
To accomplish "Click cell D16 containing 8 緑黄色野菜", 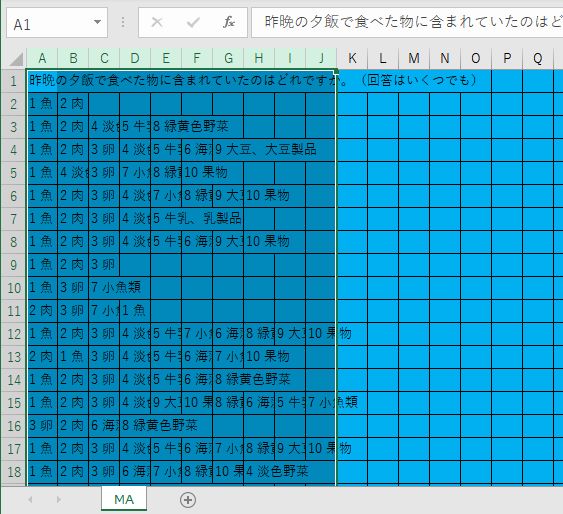I will (x=135, y=426).
